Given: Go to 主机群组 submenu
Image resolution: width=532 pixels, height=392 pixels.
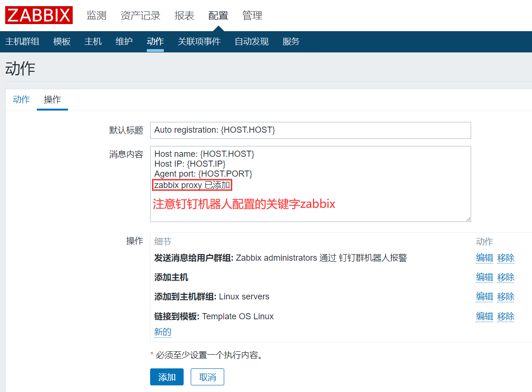Looking at the screenshot, I should coord(22,42).
